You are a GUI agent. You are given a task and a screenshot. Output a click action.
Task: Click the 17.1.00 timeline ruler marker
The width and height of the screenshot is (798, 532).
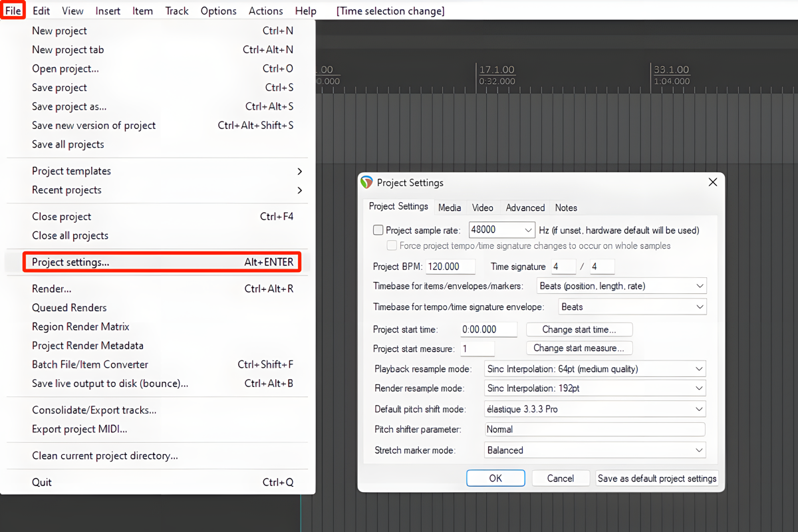point(497,70)
